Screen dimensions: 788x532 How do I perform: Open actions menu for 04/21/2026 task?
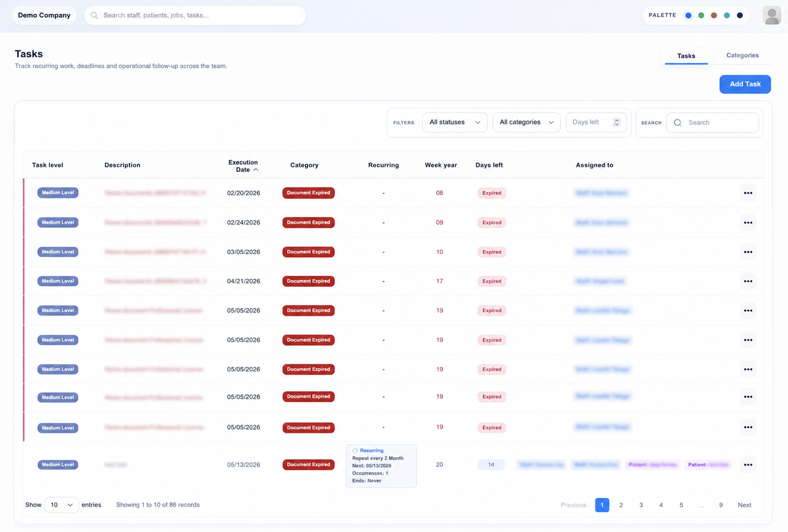click(748, 281)
